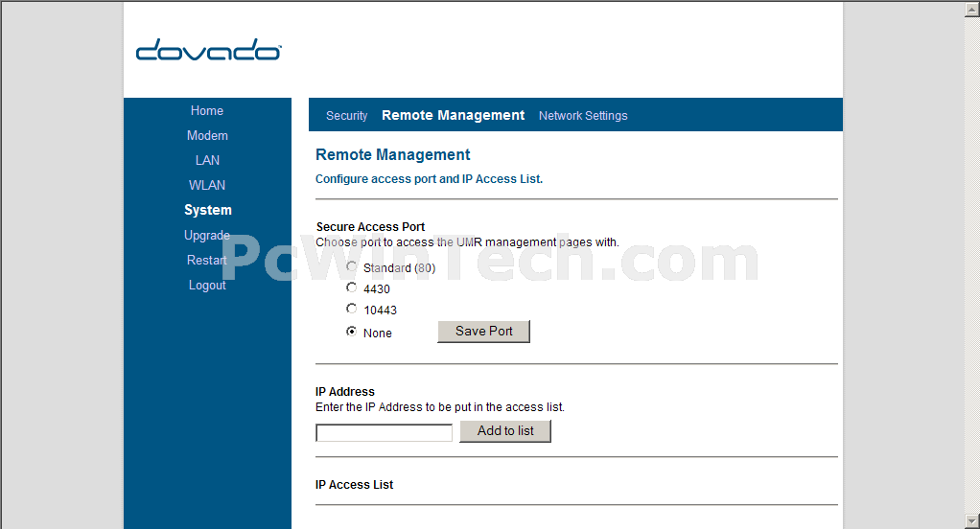Select the Remote Management tab

pyautogui.click(x=454, y=115)
